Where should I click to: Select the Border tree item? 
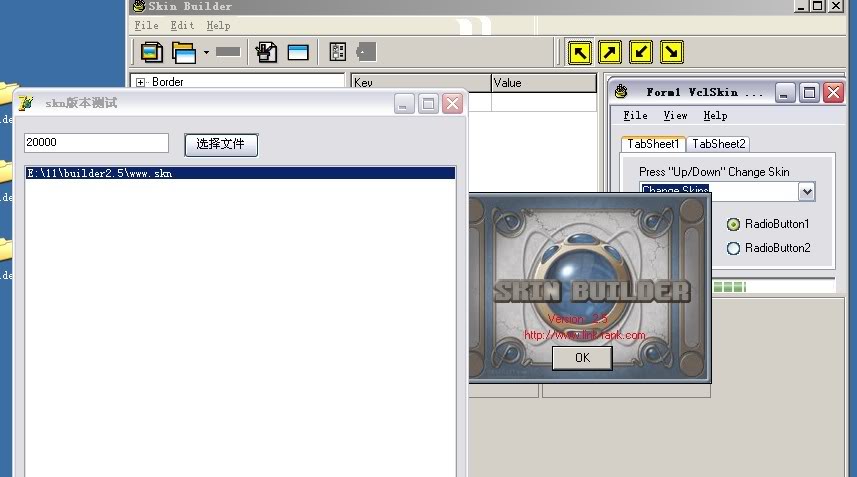coord(167,82)
